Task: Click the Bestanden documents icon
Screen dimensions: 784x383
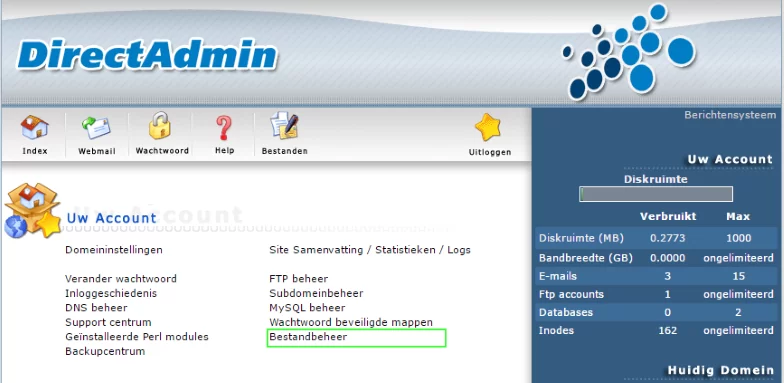Action: click(284, 126)
